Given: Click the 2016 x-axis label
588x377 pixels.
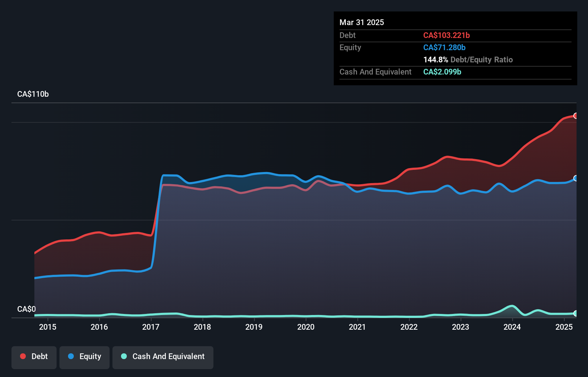Looking at the screenshot, I should click(x=99, y=327).
